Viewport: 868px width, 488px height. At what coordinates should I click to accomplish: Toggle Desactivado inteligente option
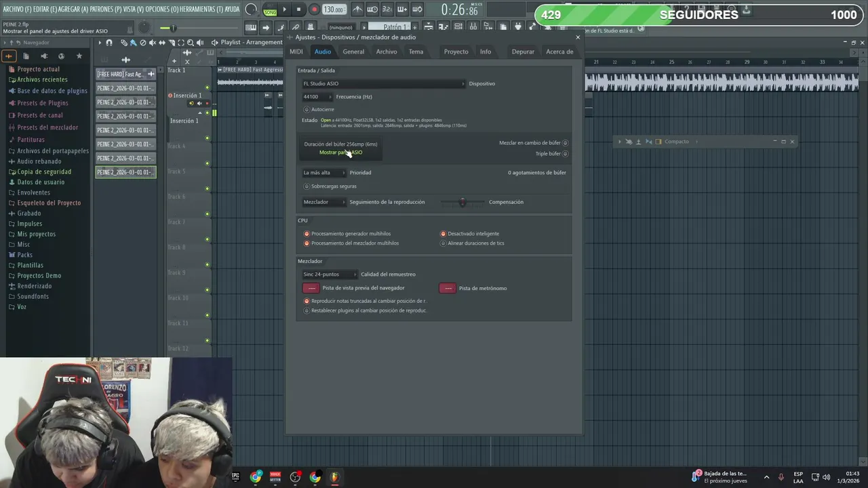[443, 234]
